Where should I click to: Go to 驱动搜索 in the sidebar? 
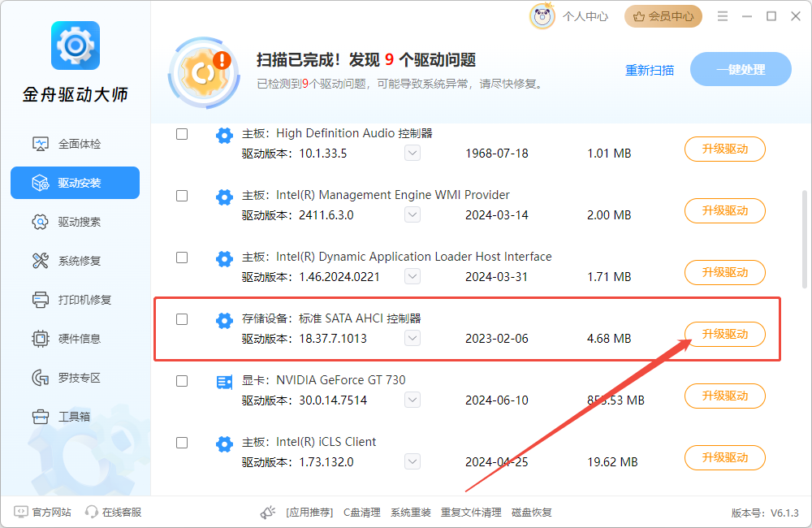tap(75, 222)
